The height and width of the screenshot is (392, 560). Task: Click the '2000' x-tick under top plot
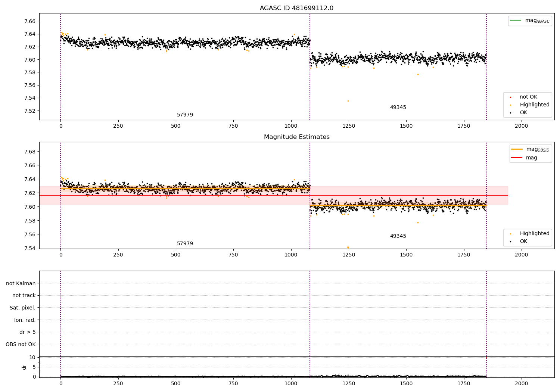point(521,126)
